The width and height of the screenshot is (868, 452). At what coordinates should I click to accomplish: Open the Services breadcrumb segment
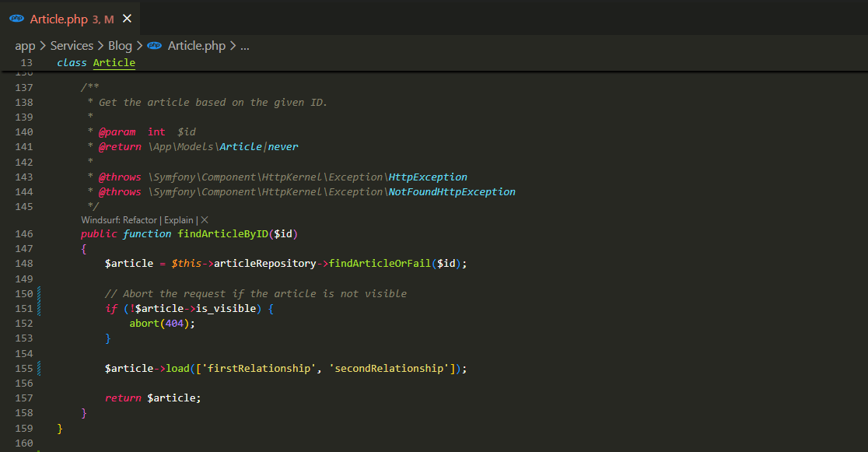click(x=72, y=46)
